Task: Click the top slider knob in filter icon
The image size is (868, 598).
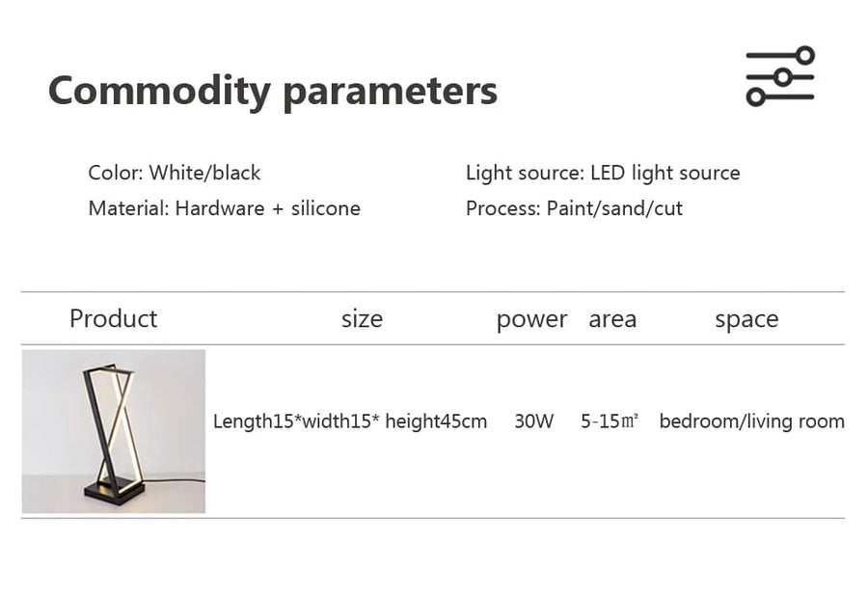Action: pos(805,56)
